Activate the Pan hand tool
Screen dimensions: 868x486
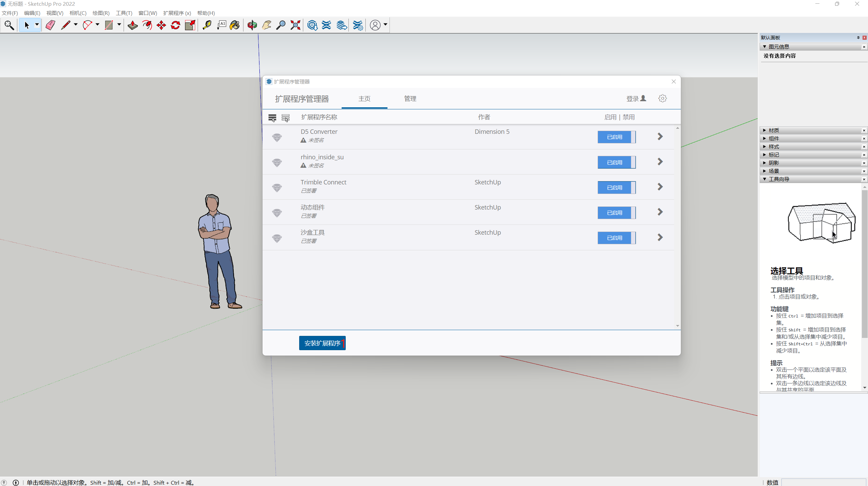[267, 25]
